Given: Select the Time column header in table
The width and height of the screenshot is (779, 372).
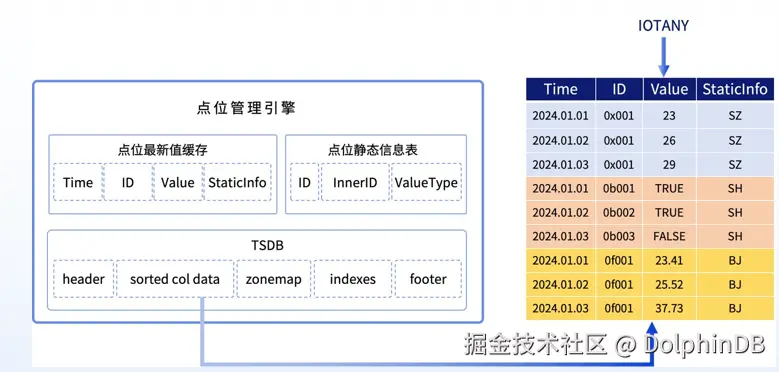Looking at the screenshot, I should (561, 89).
